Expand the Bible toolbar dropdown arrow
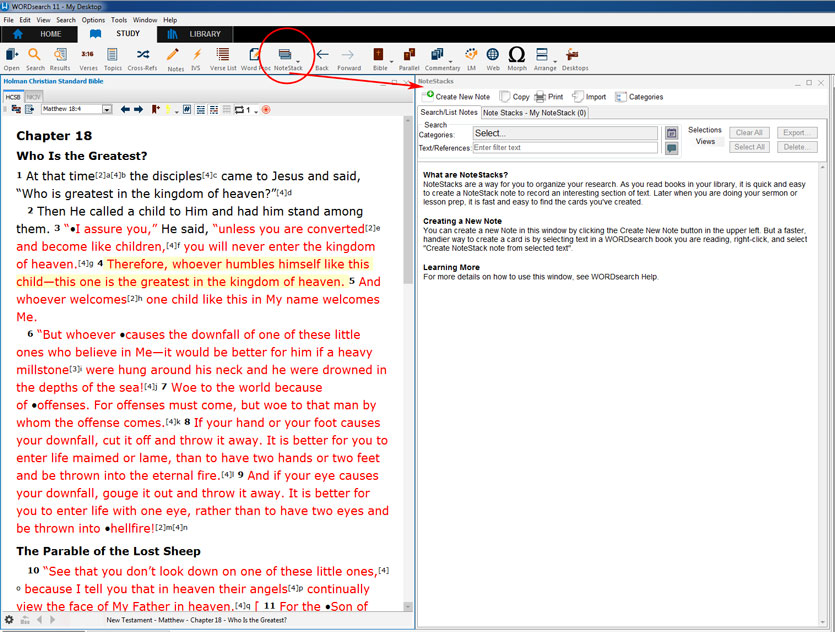This screenshot has width=835, height=632. pyautogui.click(x=391, y=61)
